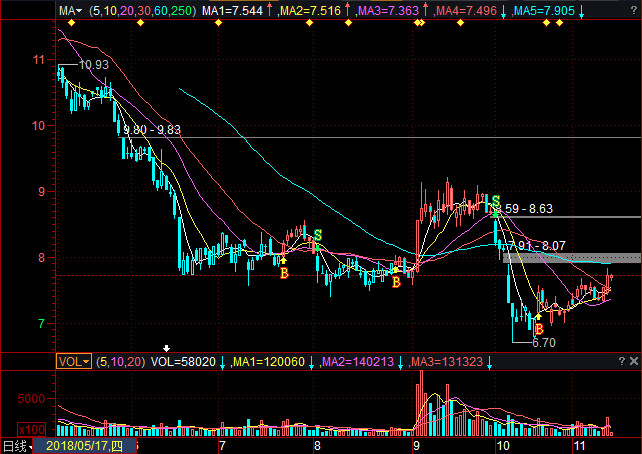Edit MA parameters (5,10,20,30,60,250)
The width and height of the screenshot is (642, 454).
pyautogui.click(x=140, y=11)
